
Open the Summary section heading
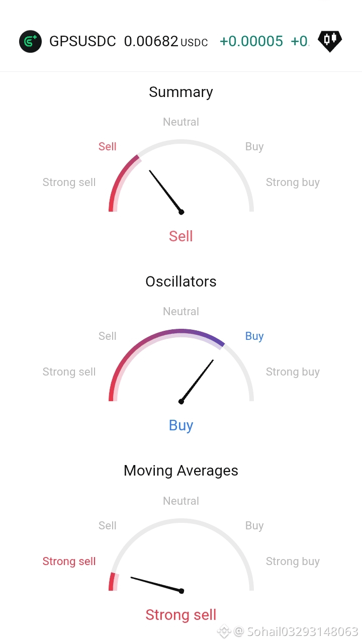point(181,92)
